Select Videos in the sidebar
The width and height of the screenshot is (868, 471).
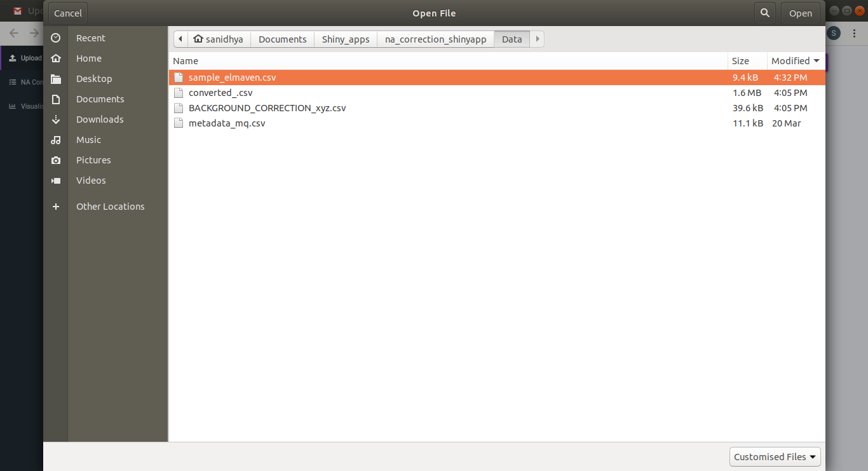[91, 181]
